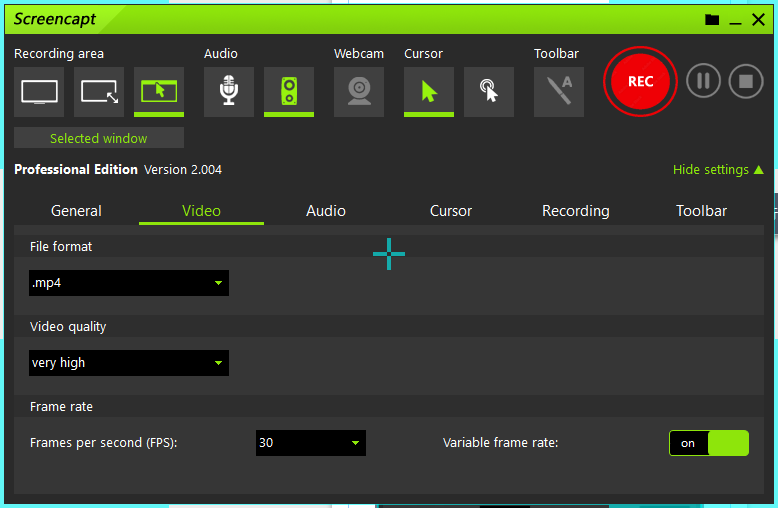Click the File format heading
Image resolution: width=778 pixels, height=508 pixels.
61,247
